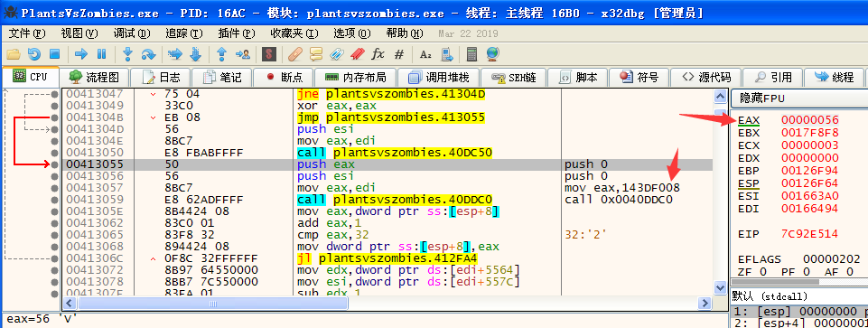Toggle breakpoint dot at address 00413047
Image resolution: width=868 pixels, height=328 pixels.
point(54,94)
